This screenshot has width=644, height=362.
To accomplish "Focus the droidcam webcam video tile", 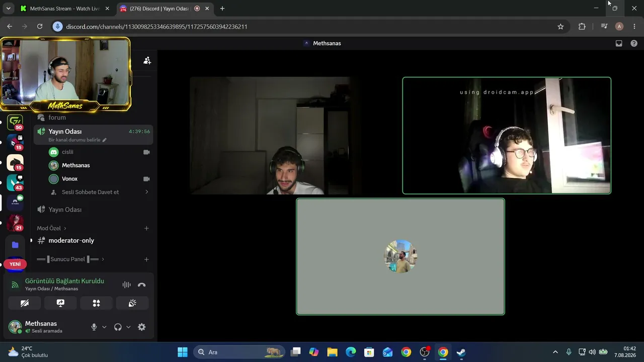I will 507,135.
